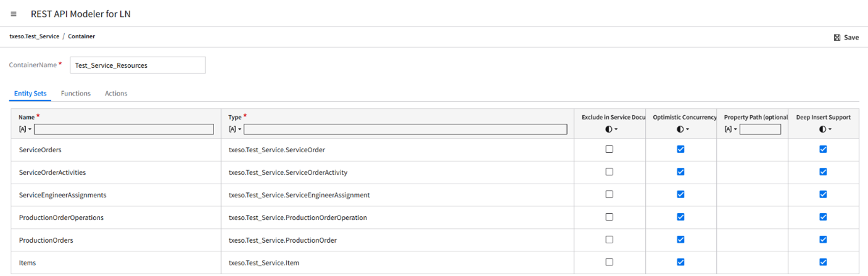This screenshot has width=868, height=276.
Task: Open the hamburger navigation menu
Action: coord(14,14)
